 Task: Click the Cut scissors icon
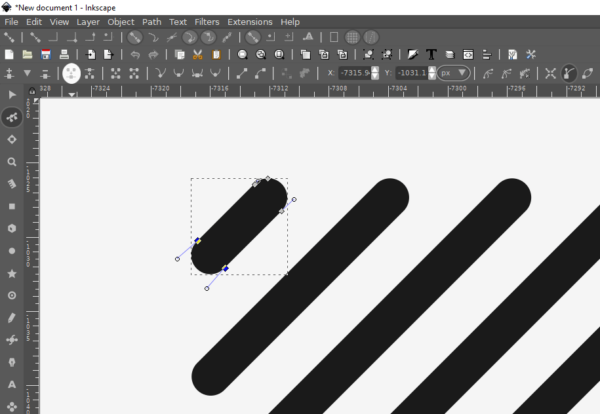(x=197, y=55)
